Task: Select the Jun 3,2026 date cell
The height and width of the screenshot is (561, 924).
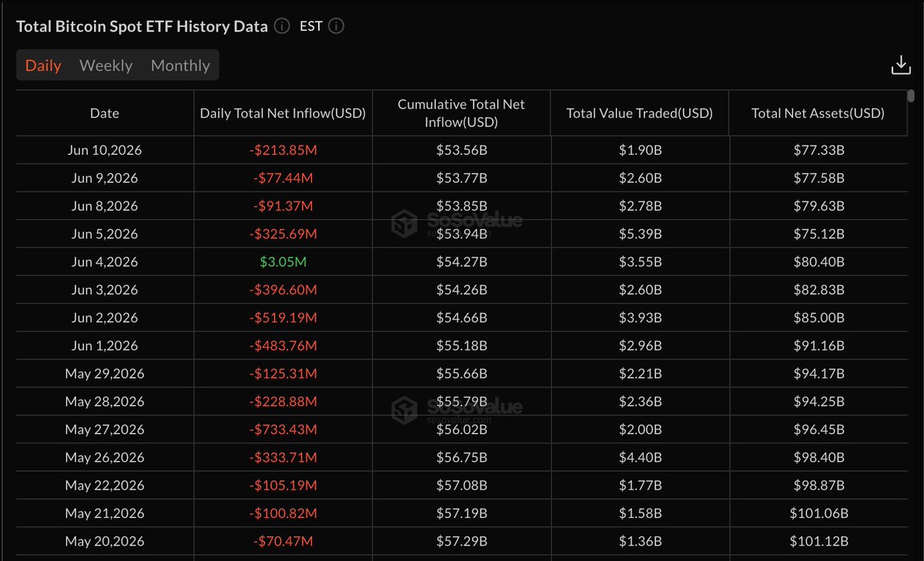Action: (x=105, y=289)
